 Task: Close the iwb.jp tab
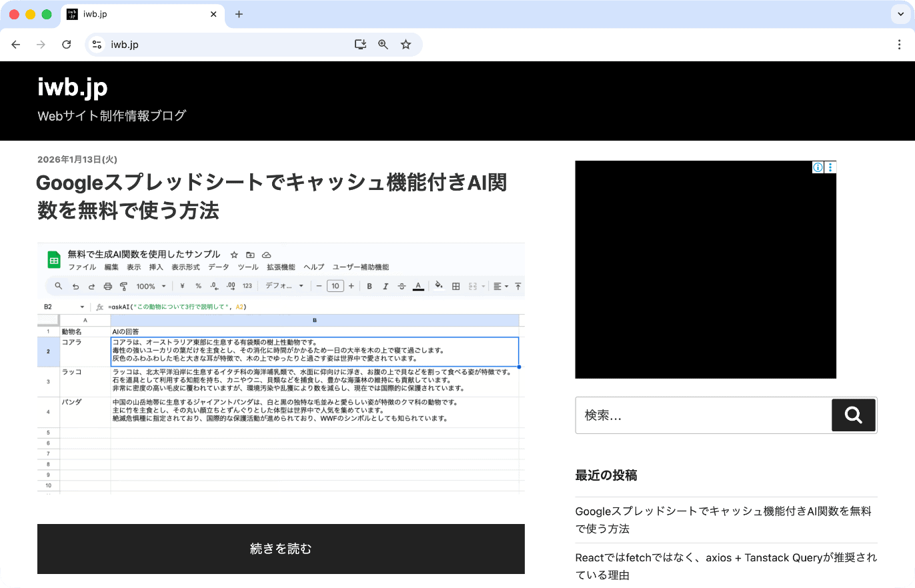tap(213, 15)
